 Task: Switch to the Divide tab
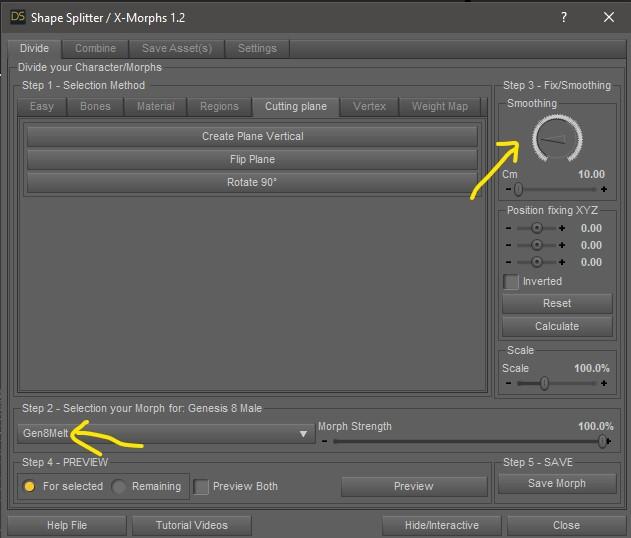tap(34, 49)
